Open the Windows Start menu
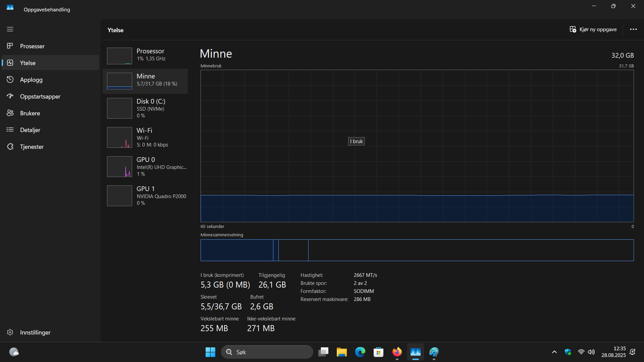The width and height of the screenshot is (644, 362). [210, 352]
